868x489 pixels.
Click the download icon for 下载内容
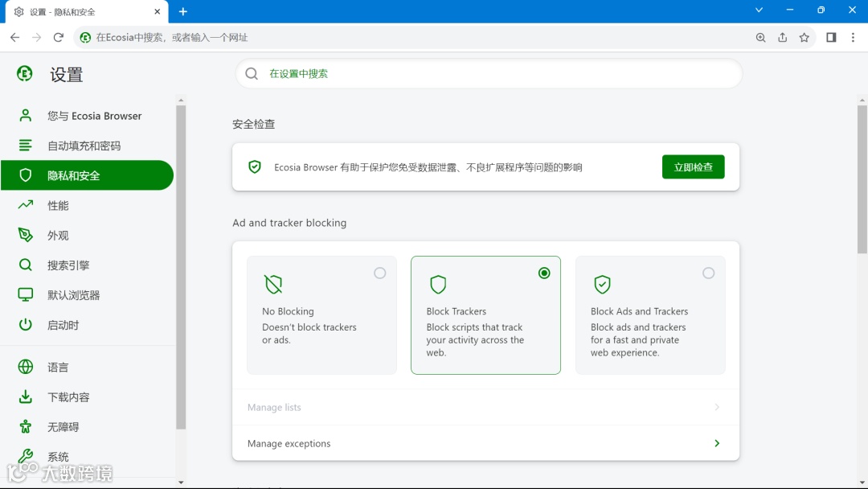pos(26,397)
